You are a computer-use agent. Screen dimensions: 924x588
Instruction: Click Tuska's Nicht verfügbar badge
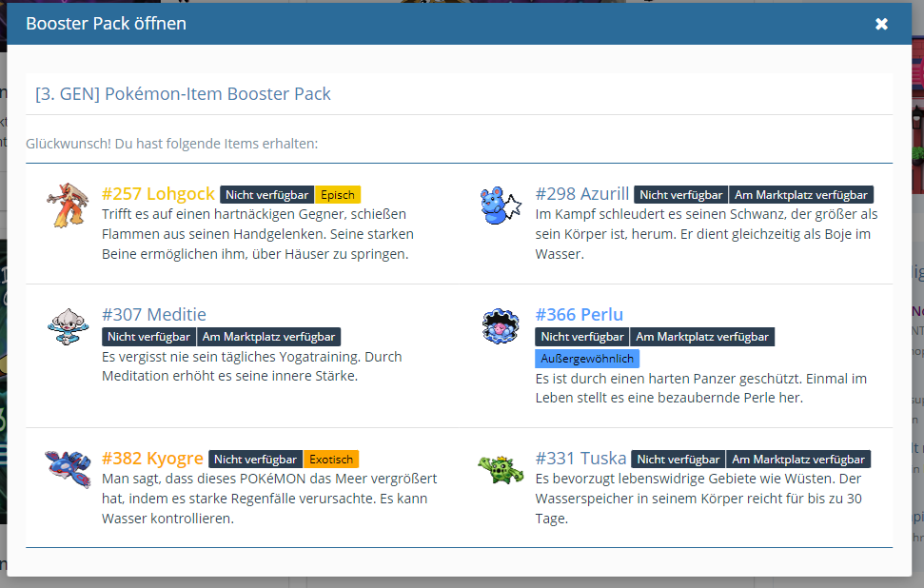(x=678, y=460)
